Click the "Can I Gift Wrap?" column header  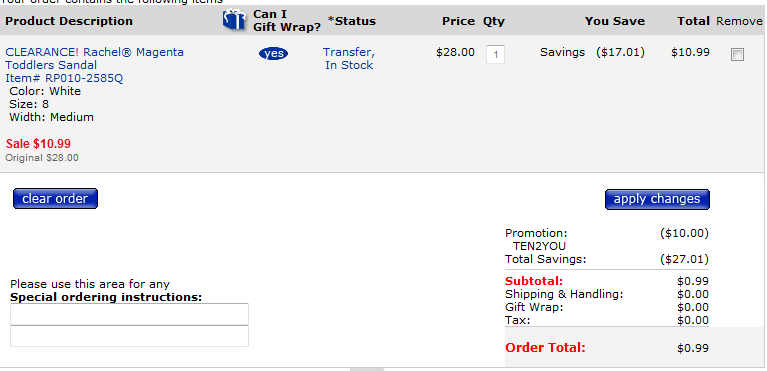pyautogui.click(x=287, y=21)
